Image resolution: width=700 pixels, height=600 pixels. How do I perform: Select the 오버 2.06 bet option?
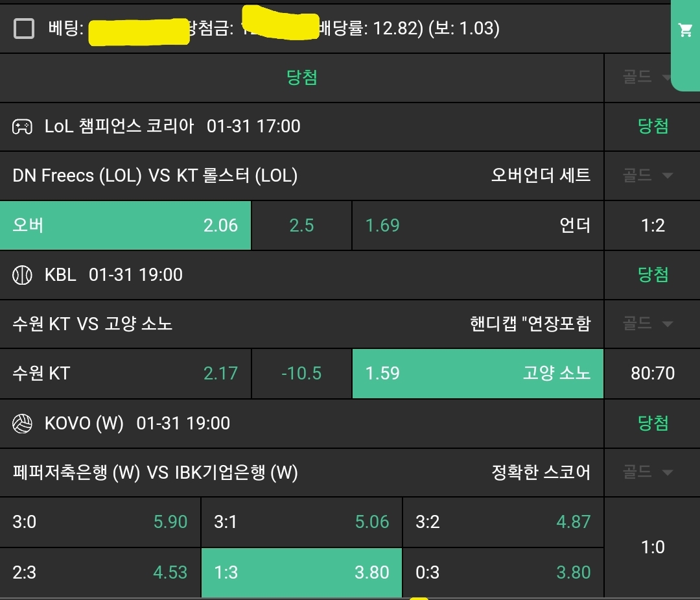click(x=125, y=225)
